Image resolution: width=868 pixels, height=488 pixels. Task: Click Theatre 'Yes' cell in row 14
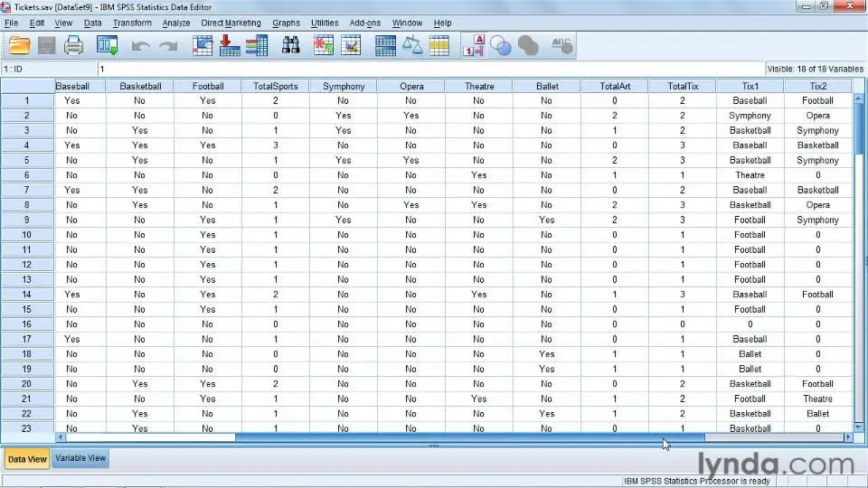[479, 295]
